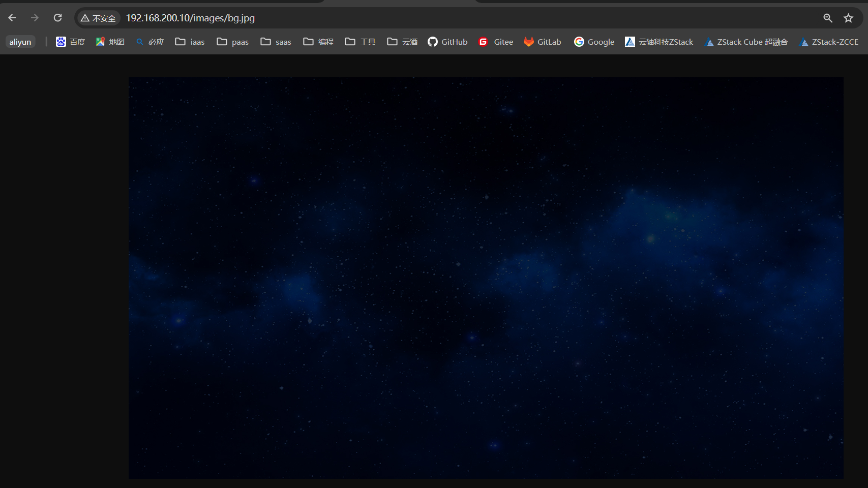Image resolution: width=868 pixels, height=488 pixels.
Task: Open the ZStack-ZCCE bookmark
Action: 829,42
